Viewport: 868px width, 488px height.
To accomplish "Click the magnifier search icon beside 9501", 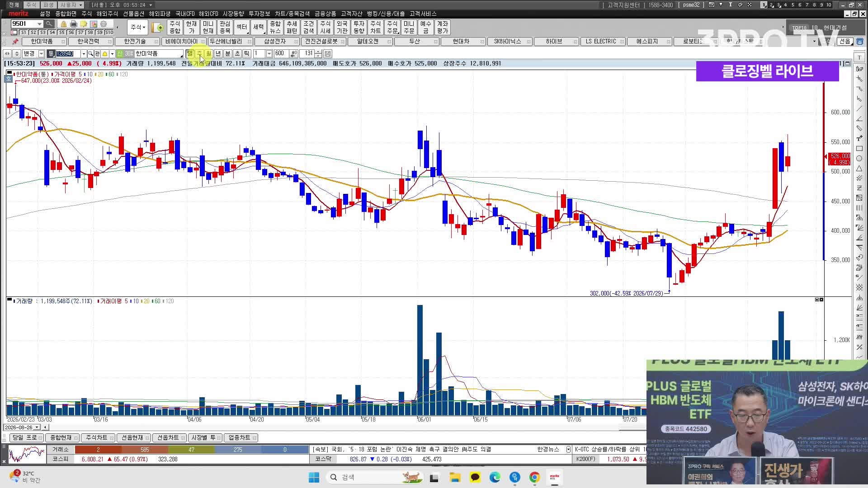I will pos(49,24).
